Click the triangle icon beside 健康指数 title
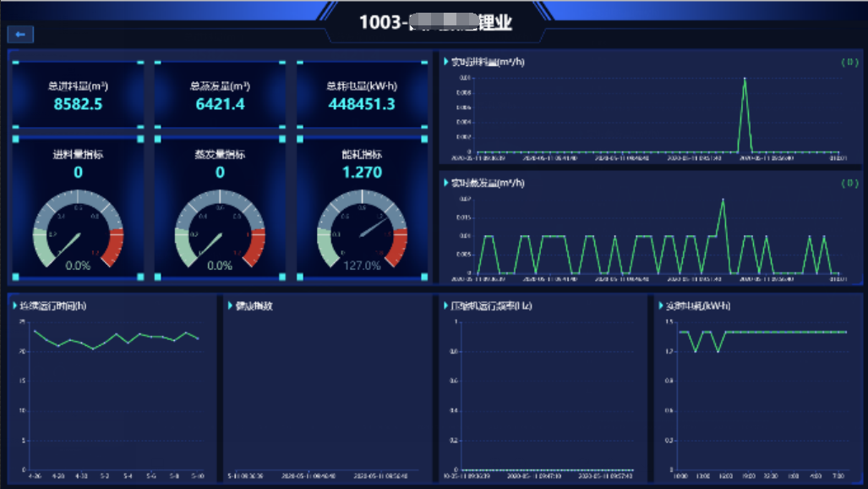The width and height of the screenshot is (868, 489). [230, 305]
